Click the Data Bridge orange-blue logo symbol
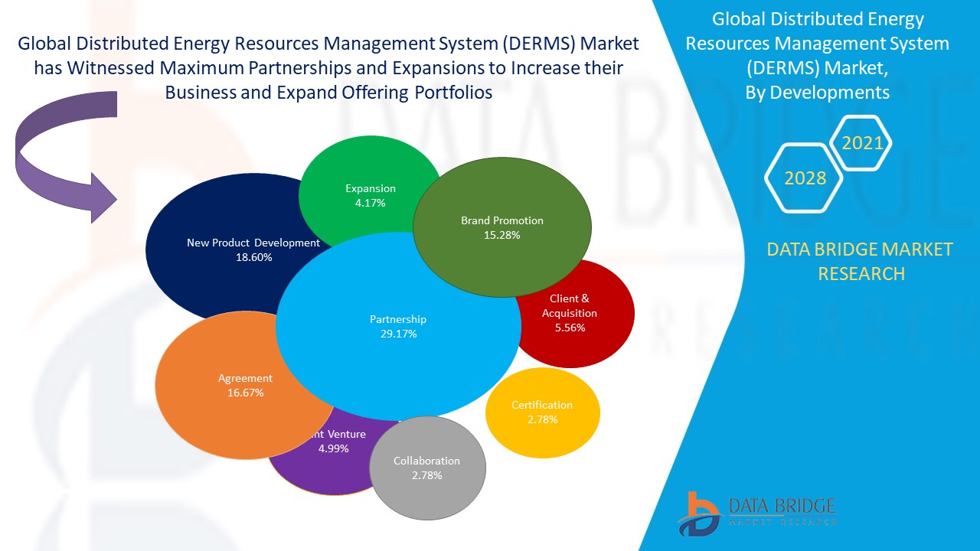 point(698,513)
